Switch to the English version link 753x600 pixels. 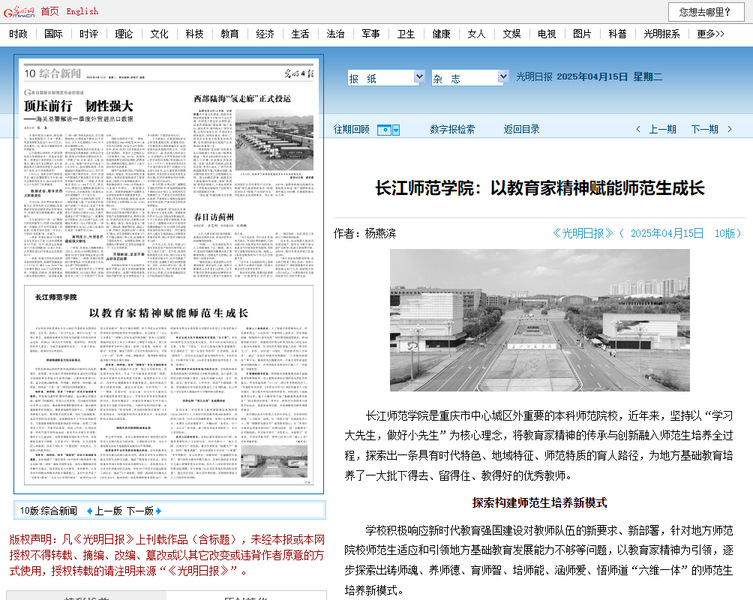tap(82, 11)
